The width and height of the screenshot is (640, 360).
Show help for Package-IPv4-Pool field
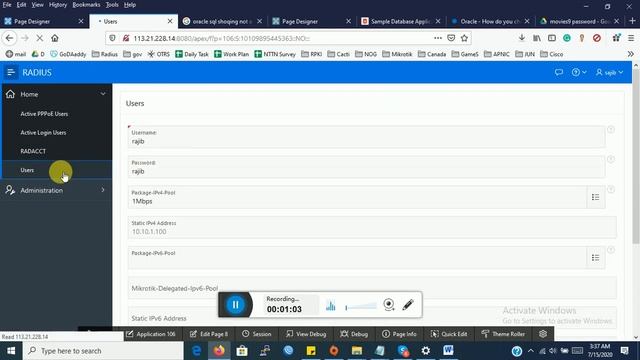coord(611,189)
